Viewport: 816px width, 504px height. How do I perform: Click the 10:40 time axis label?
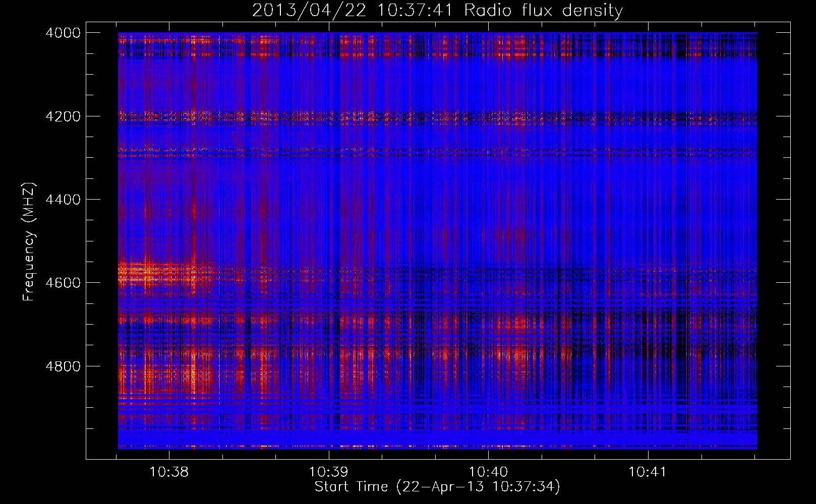pyautogui.click(x=488, y=472)
